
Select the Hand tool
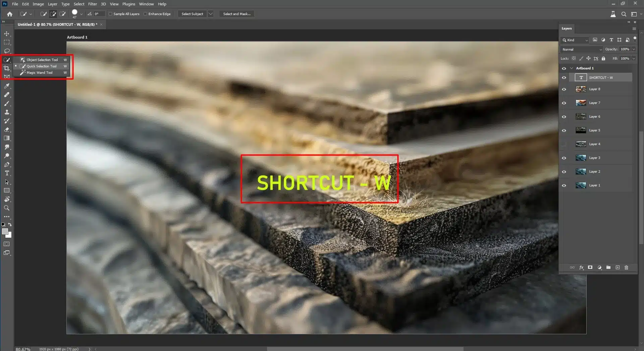click(7, 199)
